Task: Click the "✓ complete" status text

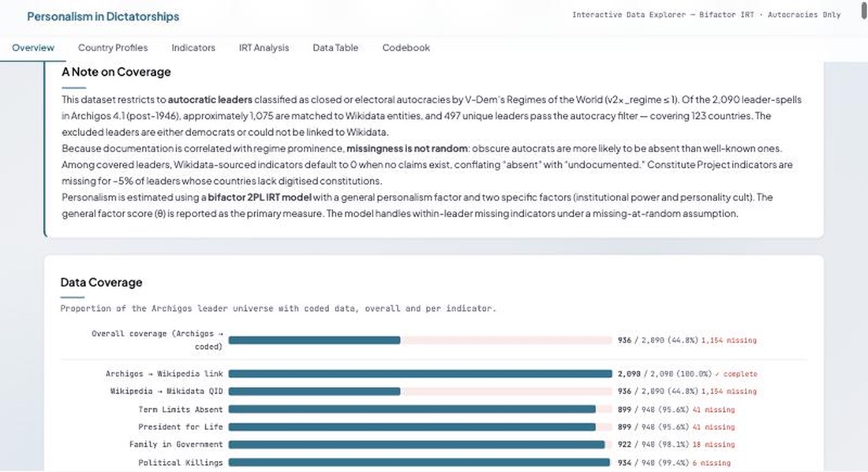Action: coord(736,374)
